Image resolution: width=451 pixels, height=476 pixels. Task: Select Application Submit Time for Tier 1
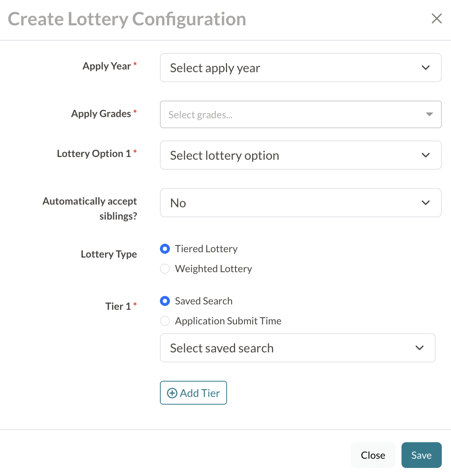[x=165, y=321]
